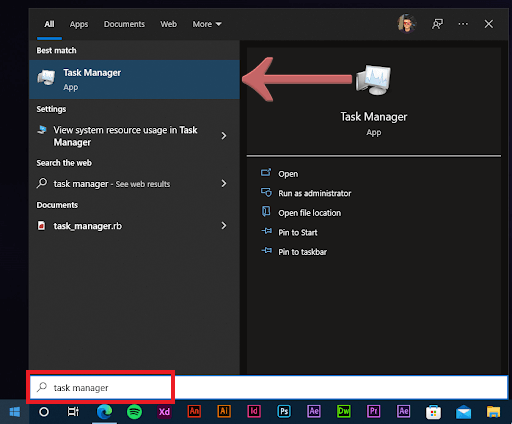
Task: Switch to the Apps tab
Action: click(79, 24)
